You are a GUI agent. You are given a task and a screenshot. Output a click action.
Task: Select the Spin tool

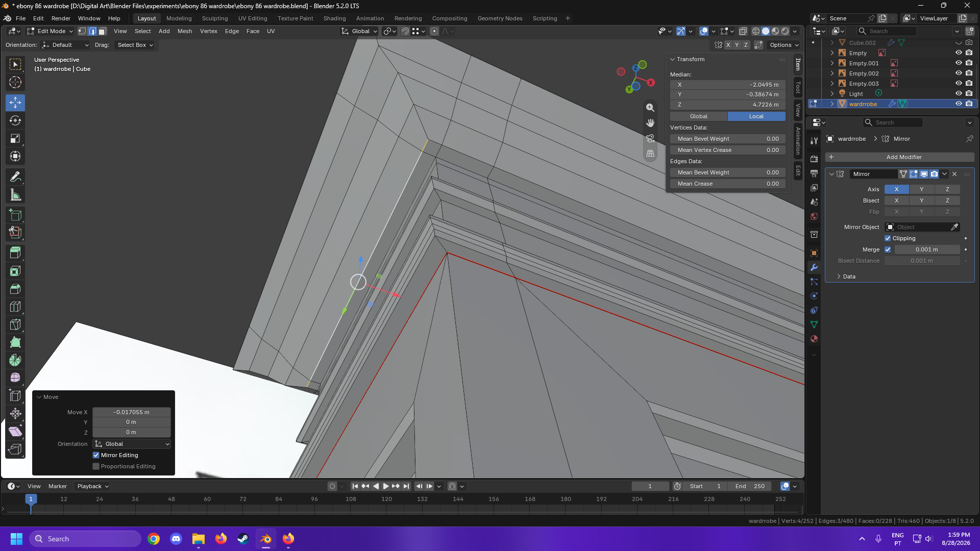[x=15, y=360]
